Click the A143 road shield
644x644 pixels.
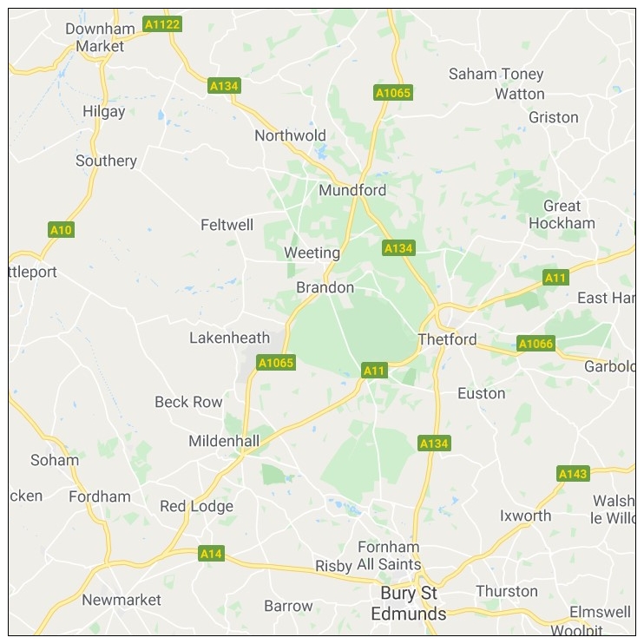pyautogui.click(x=573, y=474)
